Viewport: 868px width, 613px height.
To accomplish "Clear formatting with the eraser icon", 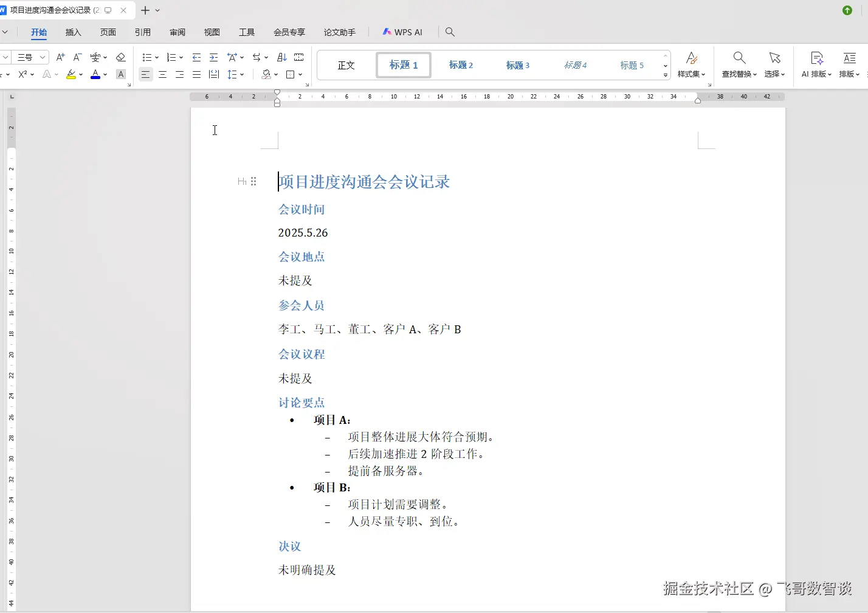I will (120, 57).
